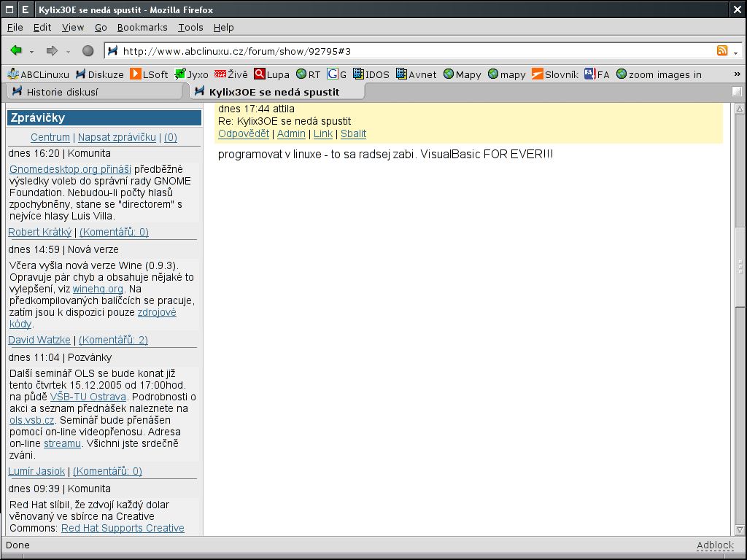The image size is (747, 560).
Task: Open the FA bookmark
Action: (597, 74)
